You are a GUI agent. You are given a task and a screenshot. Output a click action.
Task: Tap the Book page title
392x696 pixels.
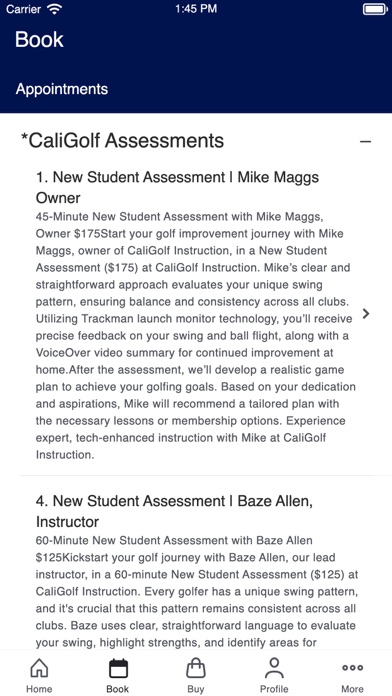[x=39, y=40]
